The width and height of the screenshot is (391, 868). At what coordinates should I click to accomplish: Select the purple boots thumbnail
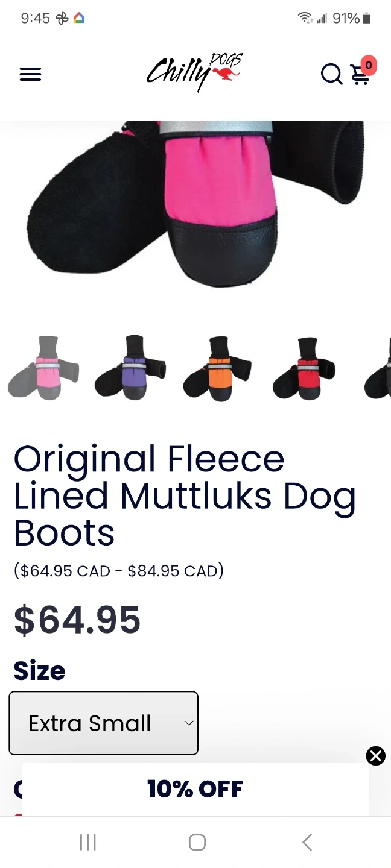pos(130,368)
